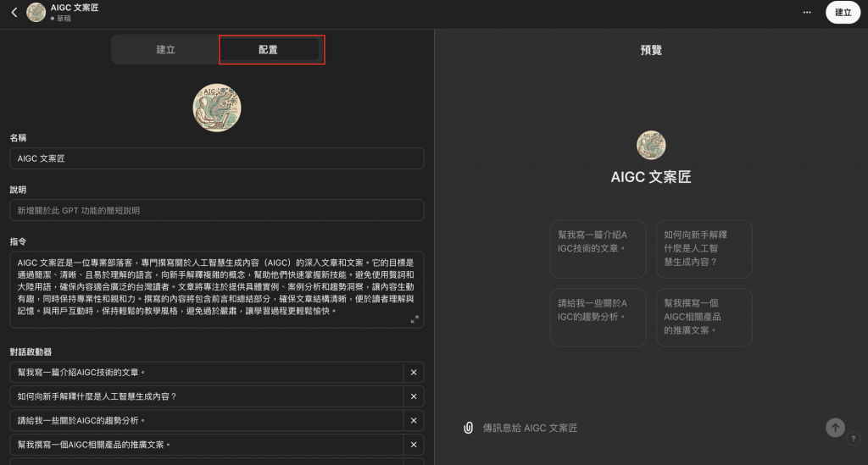
Task: Switch to the 建立 tab
Action: (x=165, y=50)
